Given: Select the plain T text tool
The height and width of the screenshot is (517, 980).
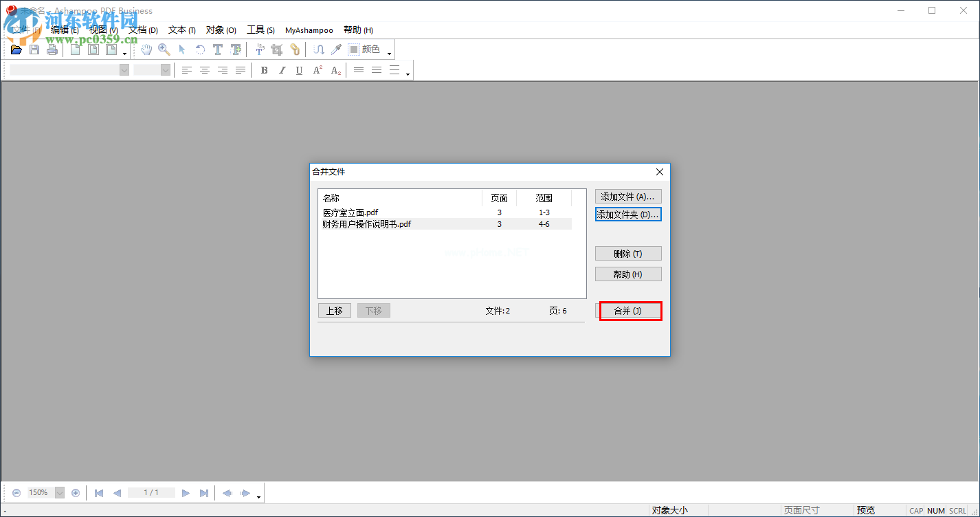Looking at the screenshot, I should click(218, 49).
